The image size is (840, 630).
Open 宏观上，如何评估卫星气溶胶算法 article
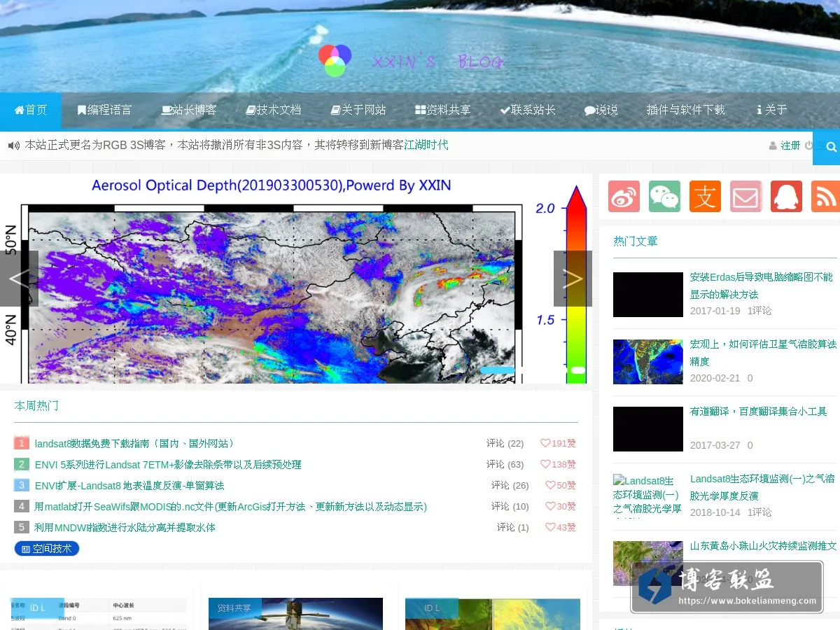click(x=763, y=353)
